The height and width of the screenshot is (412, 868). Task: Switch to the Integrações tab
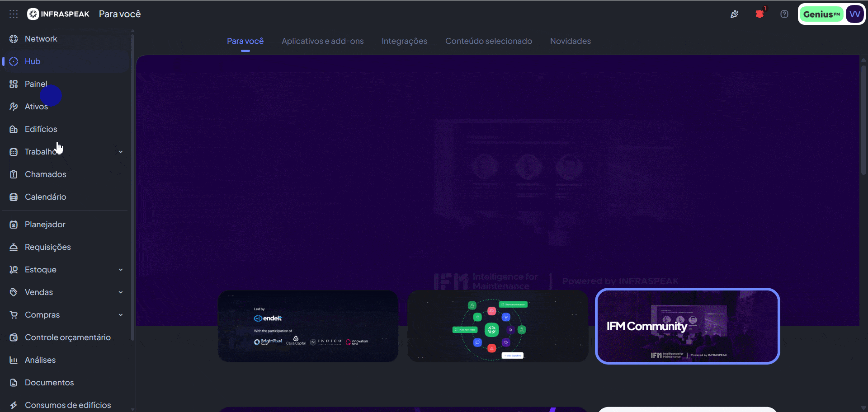click(x=404, y=41)
